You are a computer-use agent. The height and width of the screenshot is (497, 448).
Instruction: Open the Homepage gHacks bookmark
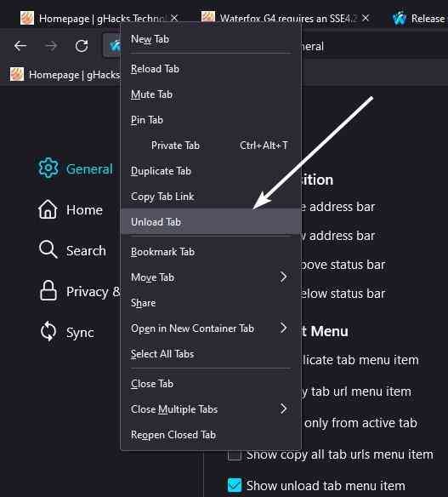click(x=65, y=75)
